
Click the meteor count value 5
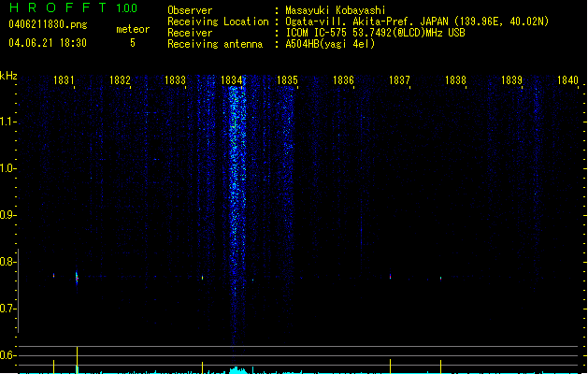pos(133,43)
